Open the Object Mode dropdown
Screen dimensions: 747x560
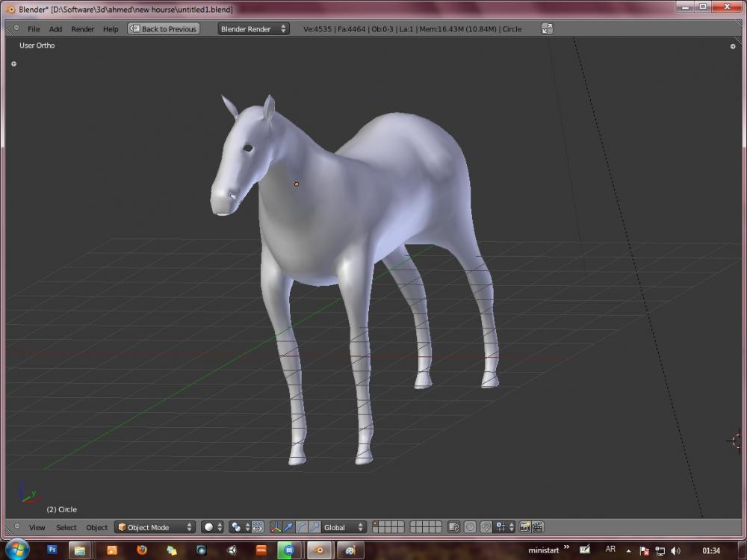(155, 527)
